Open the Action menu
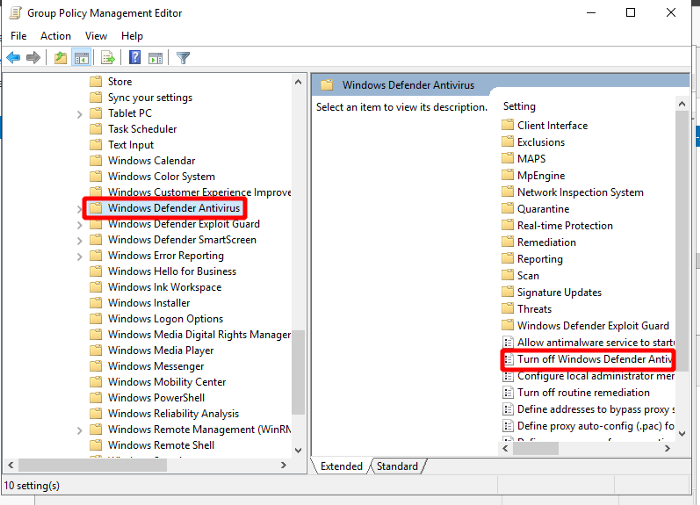Image resolution: width=700 pixels, height=505 pixels. [x=55, y=36]
